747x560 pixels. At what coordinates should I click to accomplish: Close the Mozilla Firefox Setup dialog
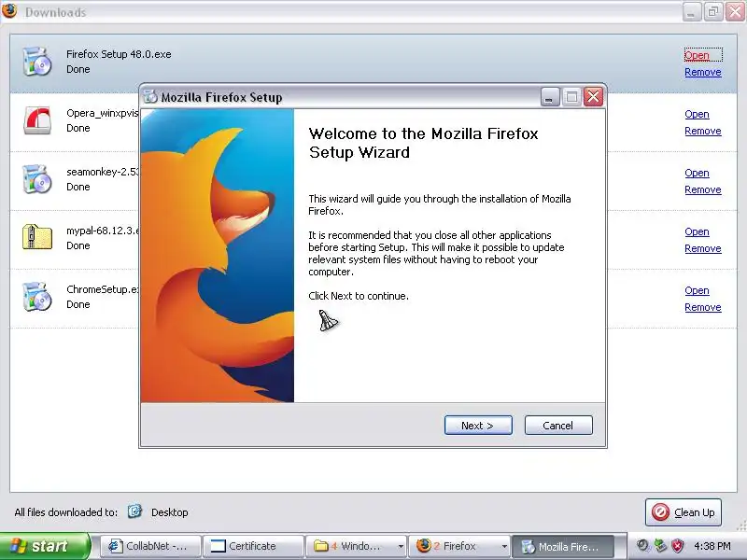pos(594,97)
